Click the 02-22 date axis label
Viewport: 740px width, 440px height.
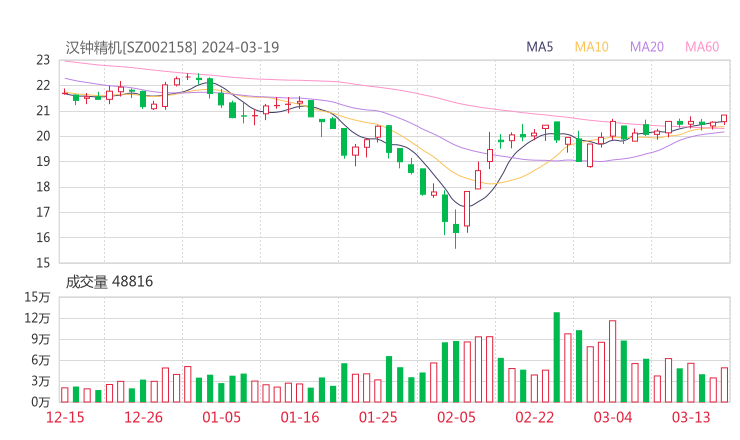(534, 417)
